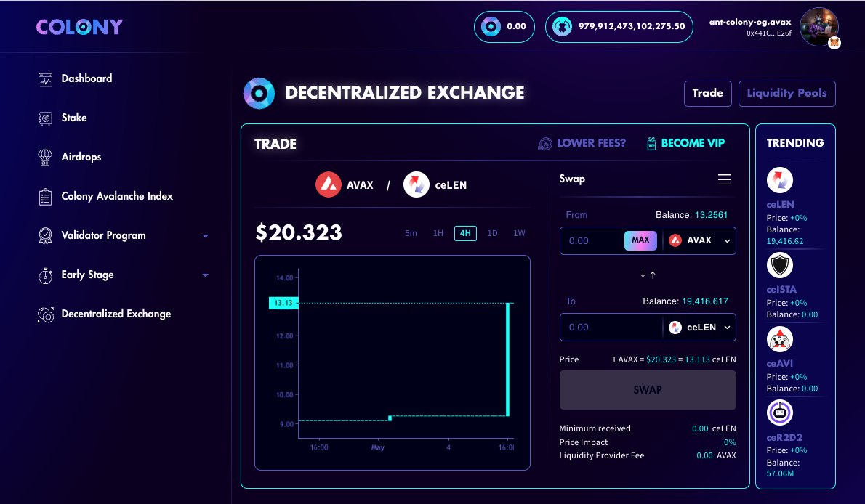This screenshot has width=865, height=504.
Task: Follow the LOWER FEES? link
Action: coord(592,143)
